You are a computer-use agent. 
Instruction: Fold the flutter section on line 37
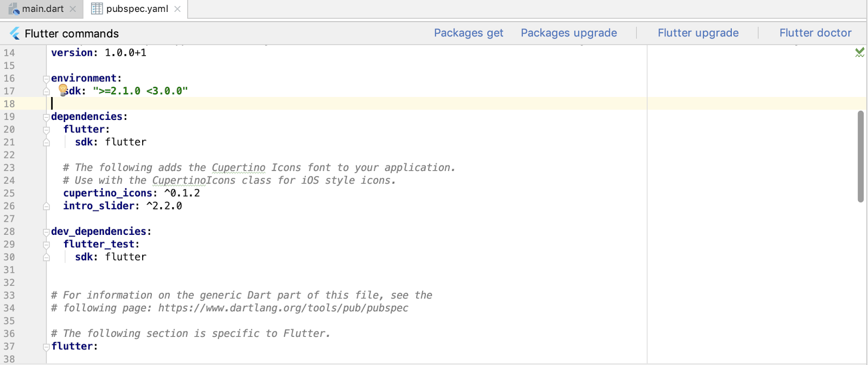coord(47,347)
